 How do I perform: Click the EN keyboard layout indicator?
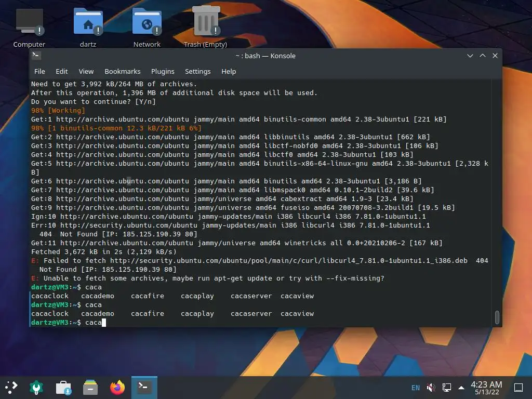pyautogui.click(x=415, y=388)
